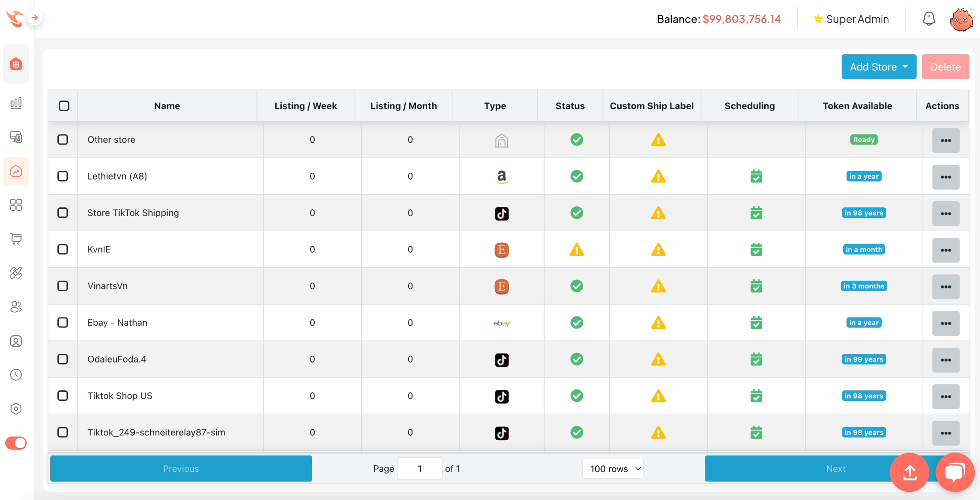This screenshot has width=980, height=500.
Task: Expand the sidebar with the arrow button
Action: click(34, 18)
